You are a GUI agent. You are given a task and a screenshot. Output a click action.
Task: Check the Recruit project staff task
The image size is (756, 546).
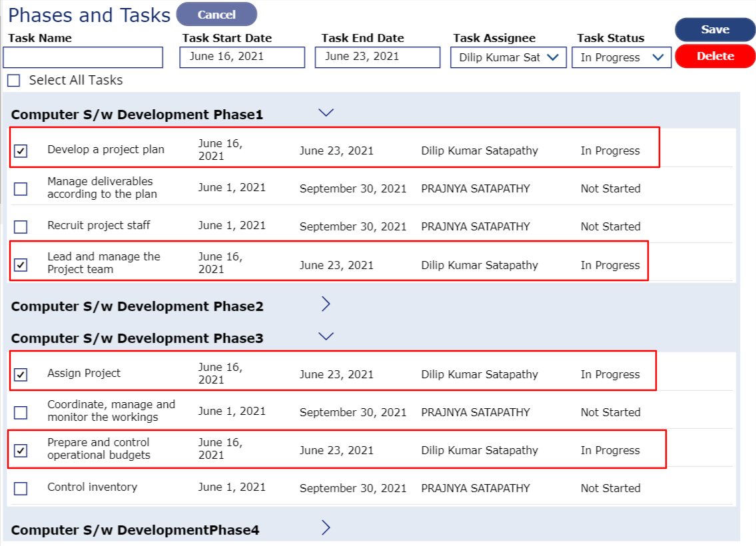coord(21,226)
